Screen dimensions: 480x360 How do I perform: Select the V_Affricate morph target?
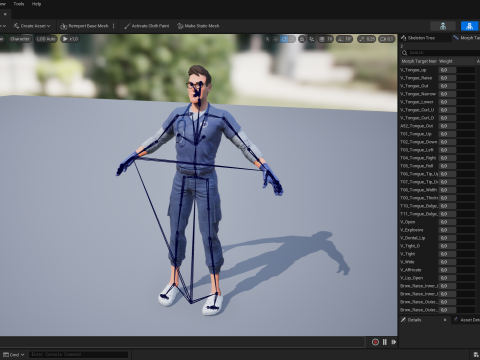coord(411,270)
